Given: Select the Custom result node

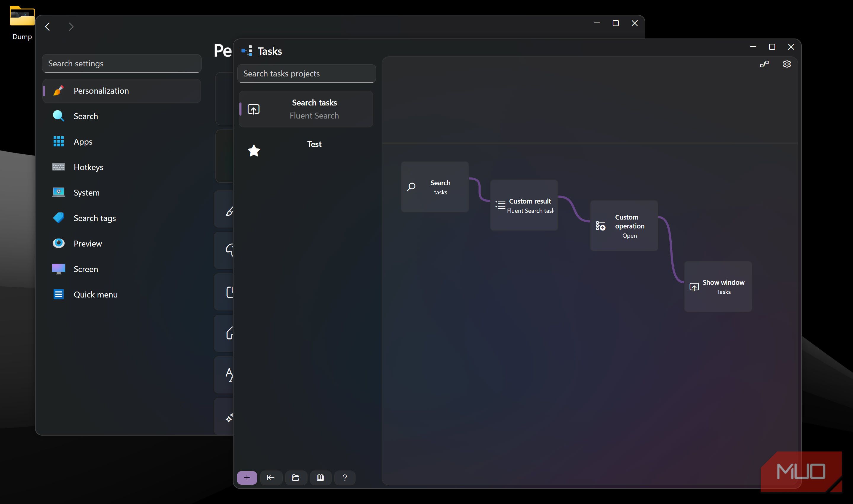Looking at the screenshot, I should tap(524, 205).
